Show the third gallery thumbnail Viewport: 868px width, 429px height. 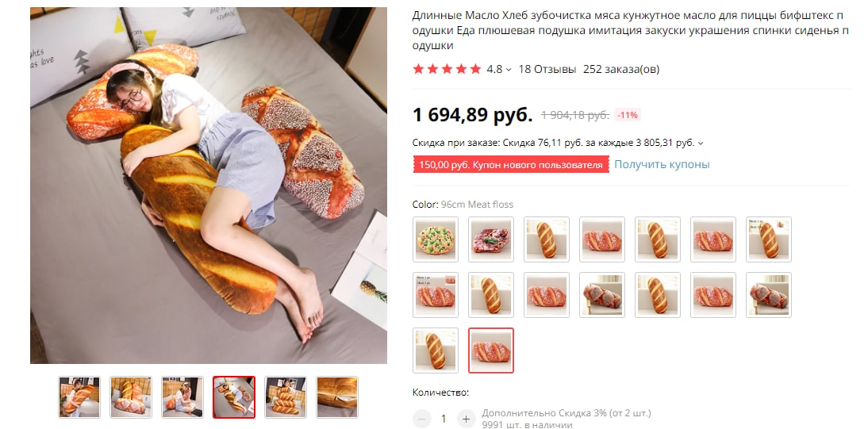(182, 397)
